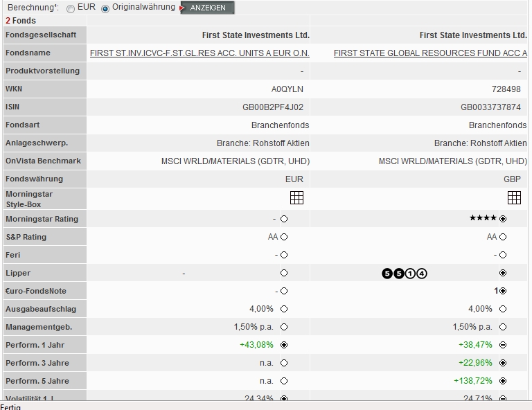Viewport: 532px width, 410px height.
Task: Click the plus circle in the GBP fund's Lipper row
Action: (503, 273)
